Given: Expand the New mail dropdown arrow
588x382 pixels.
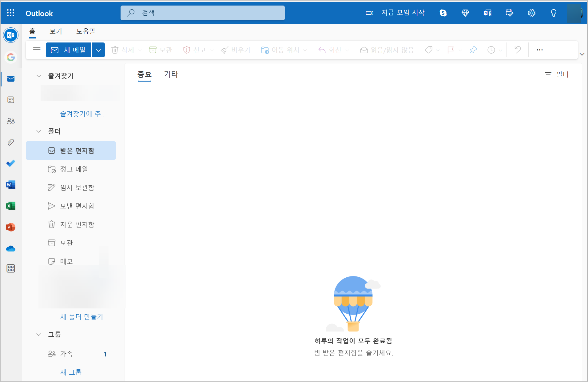Looking at the screenshot, I should pos(98,50).
